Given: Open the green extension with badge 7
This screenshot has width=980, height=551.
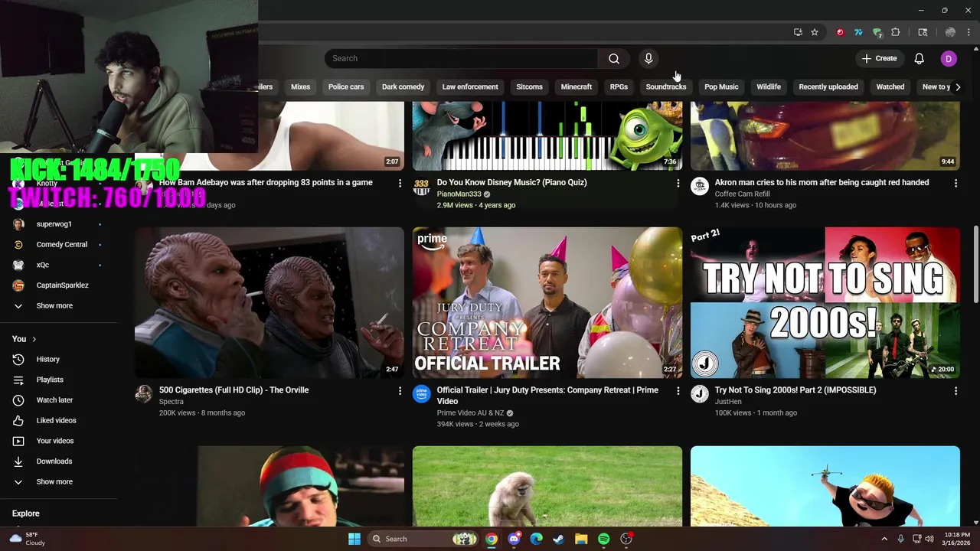Looking at the screenshot, I should [877, 32].
